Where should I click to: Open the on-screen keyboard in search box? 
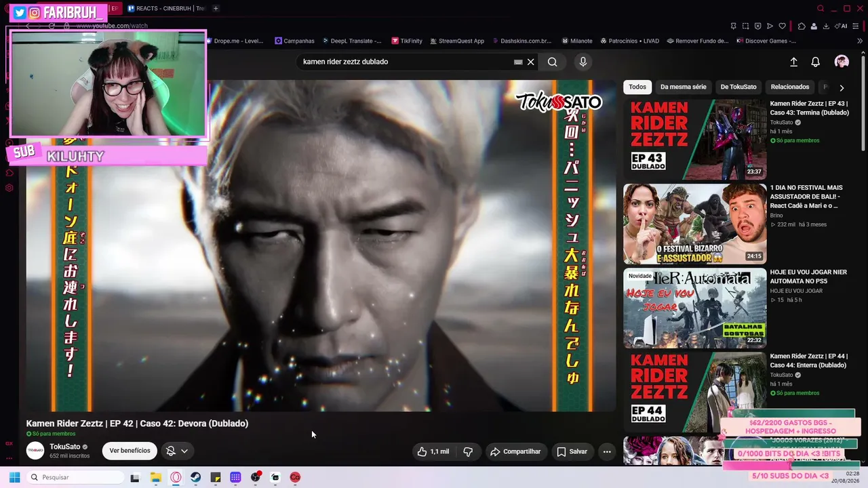point(518,62)
